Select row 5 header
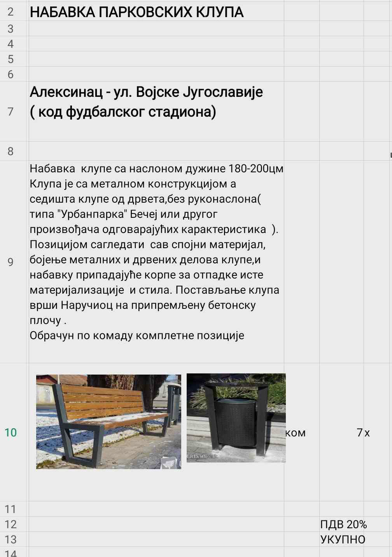 (x=10, y=59)
